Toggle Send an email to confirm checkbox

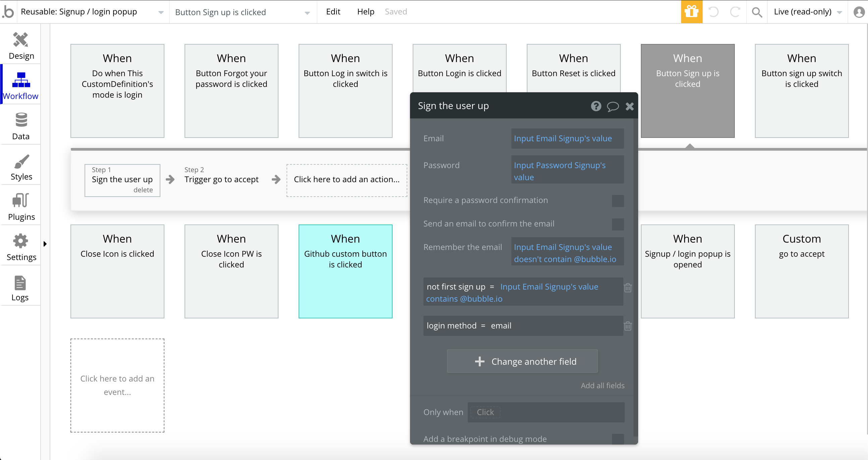coord(618,224)
